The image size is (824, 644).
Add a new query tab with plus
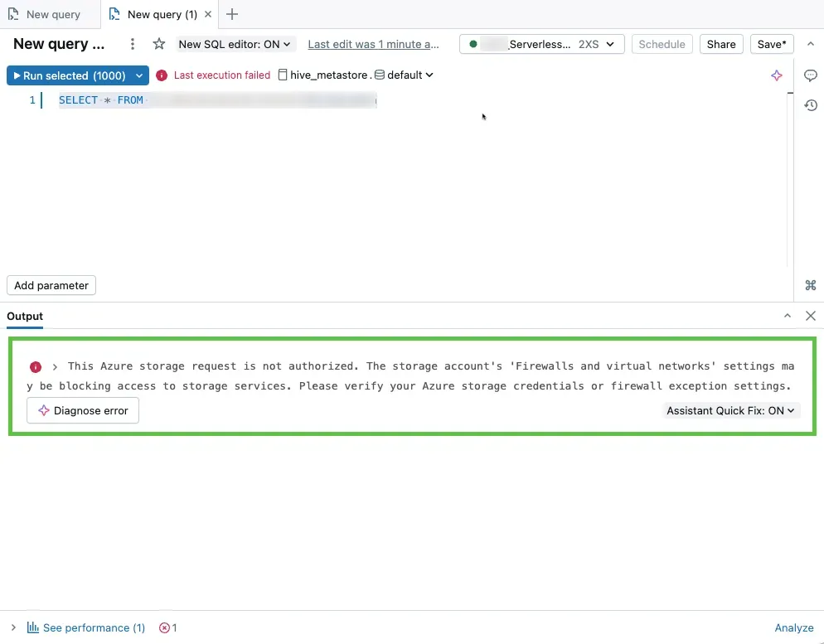click(232, 14)
